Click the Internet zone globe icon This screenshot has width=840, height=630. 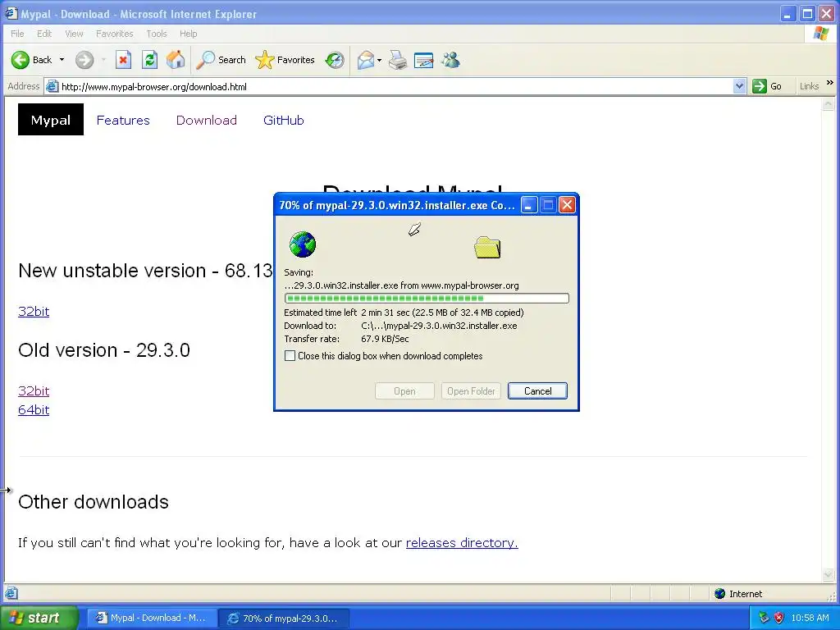[x=720, y=594]
